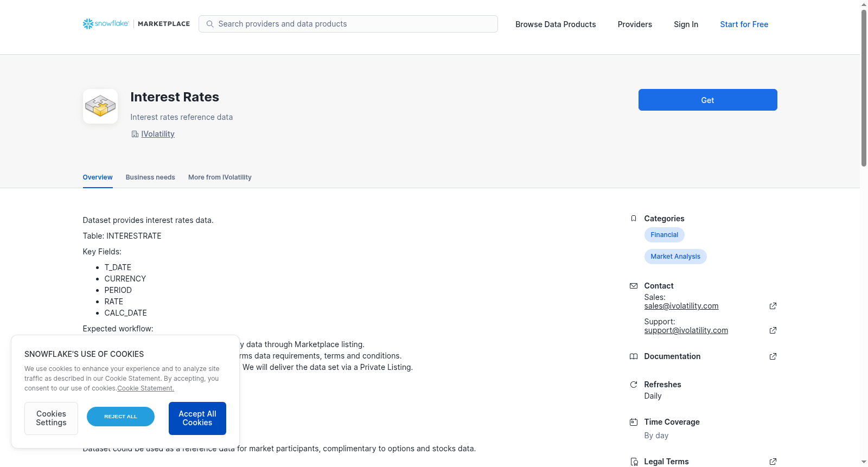This screenshot has height=467, width=868.
Task: Click the 'Daily' refresh value
Action: pyautogui.click(x=653, y=396)
